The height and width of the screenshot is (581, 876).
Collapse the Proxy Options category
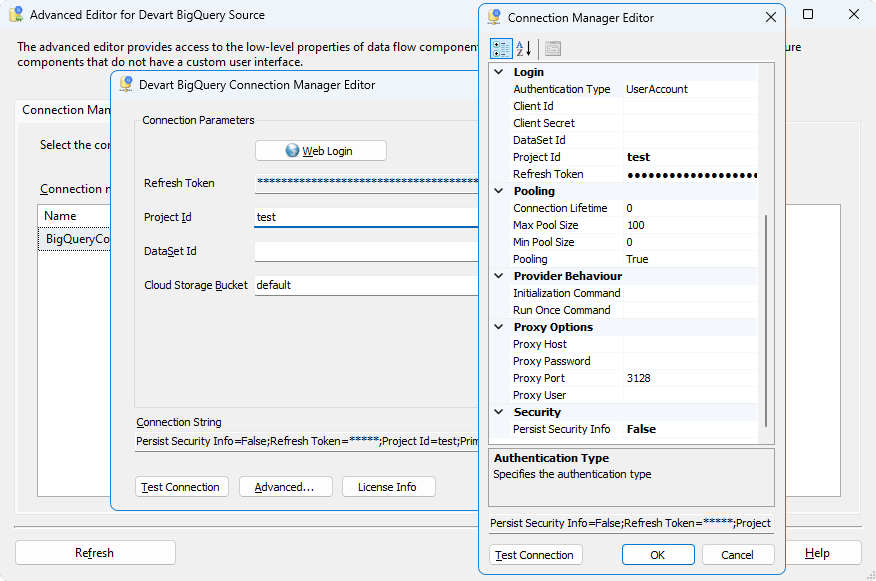tap(499, 327)
